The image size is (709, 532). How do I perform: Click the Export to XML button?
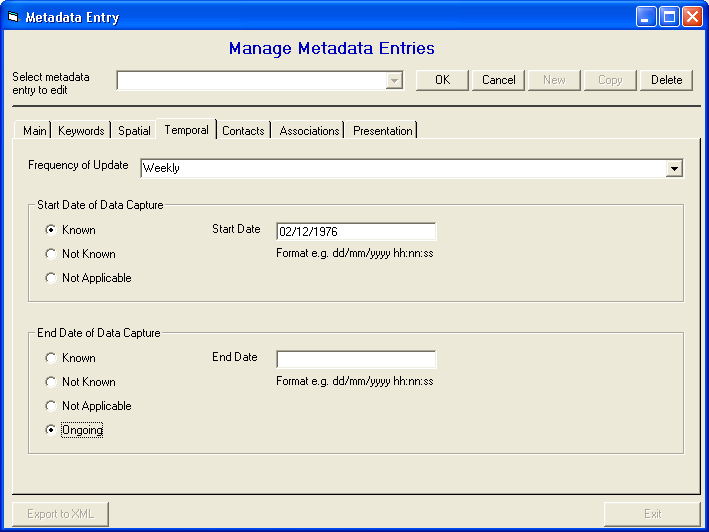(61, 514)
